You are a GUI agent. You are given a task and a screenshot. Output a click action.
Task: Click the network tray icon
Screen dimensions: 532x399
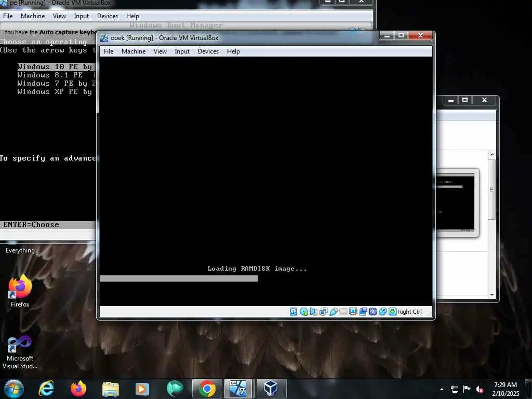click(x=455, y=389)
